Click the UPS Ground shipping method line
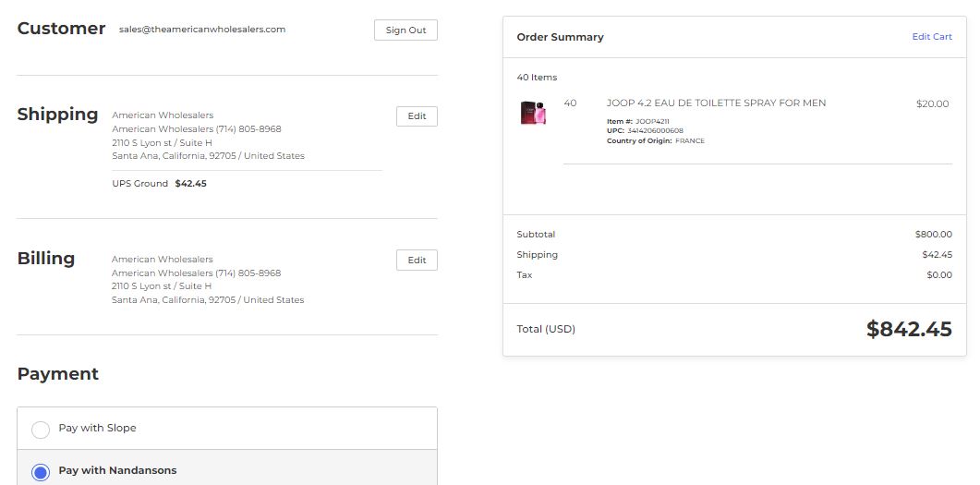This screenshot has height=485, width=980. [x=160, y=184]
